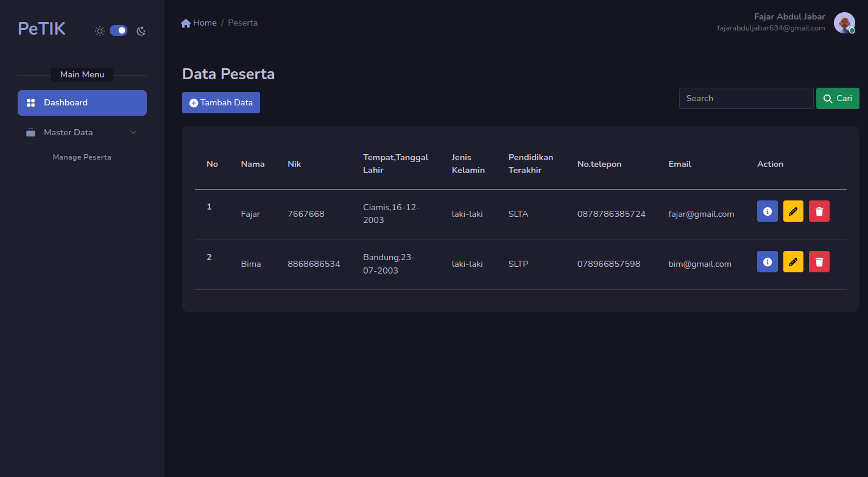Image resolution: width=868 pixels, height=477 pixels.
Task: Focus the Search input field
Action: coord(746,99)
